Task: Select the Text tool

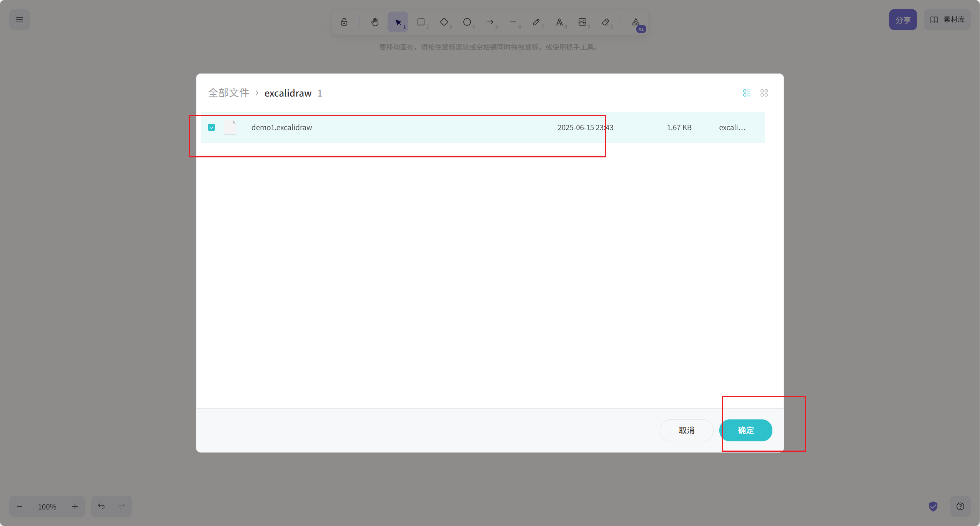Action: click(559, 22)
